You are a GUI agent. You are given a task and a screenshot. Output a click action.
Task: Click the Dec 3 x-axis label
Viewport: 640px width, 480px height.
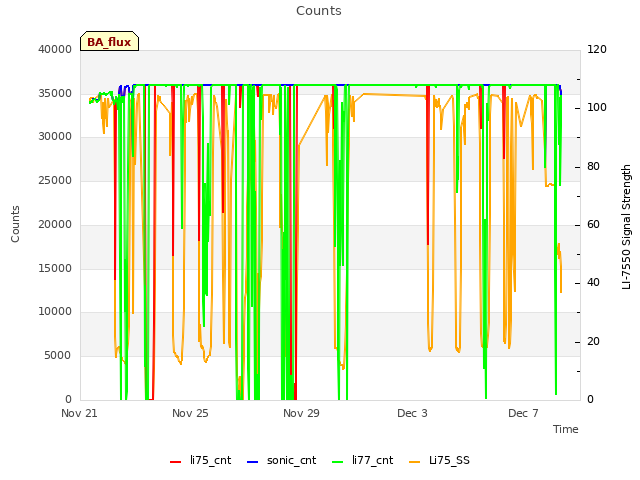412,413
